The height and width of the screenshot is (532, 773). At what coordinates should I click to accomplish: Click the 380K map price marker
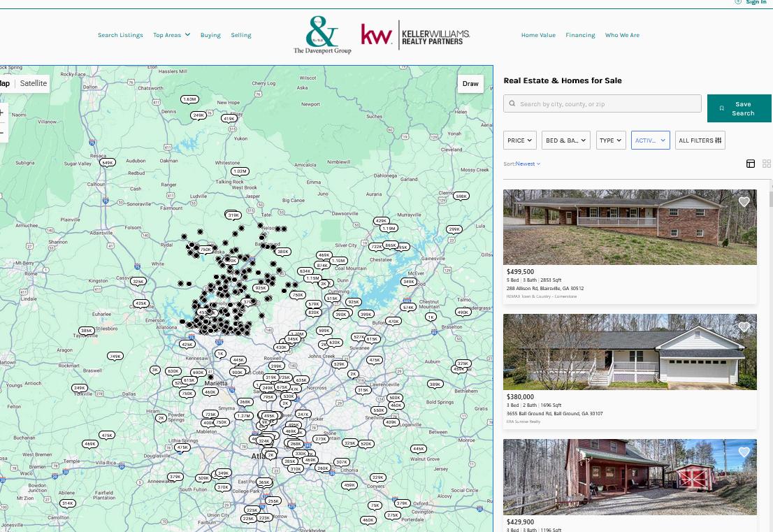[282, 252]
